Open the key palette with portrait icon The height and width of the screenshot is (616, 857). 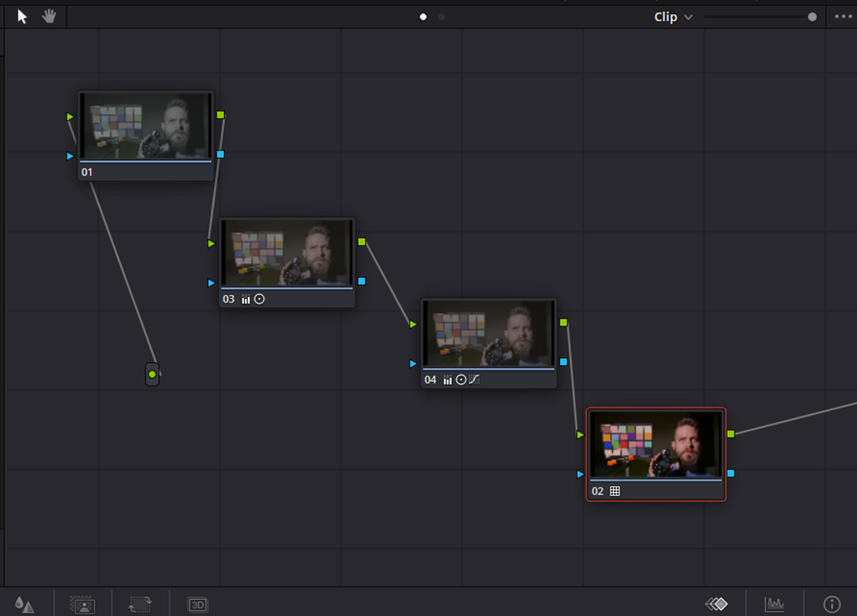click(82, 604)
